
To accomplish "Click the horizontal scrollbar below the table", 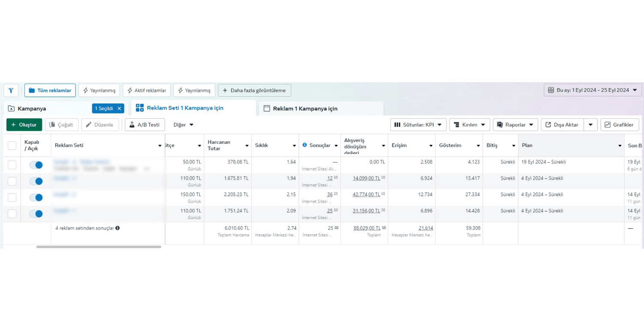I will (x=99, y=247).
